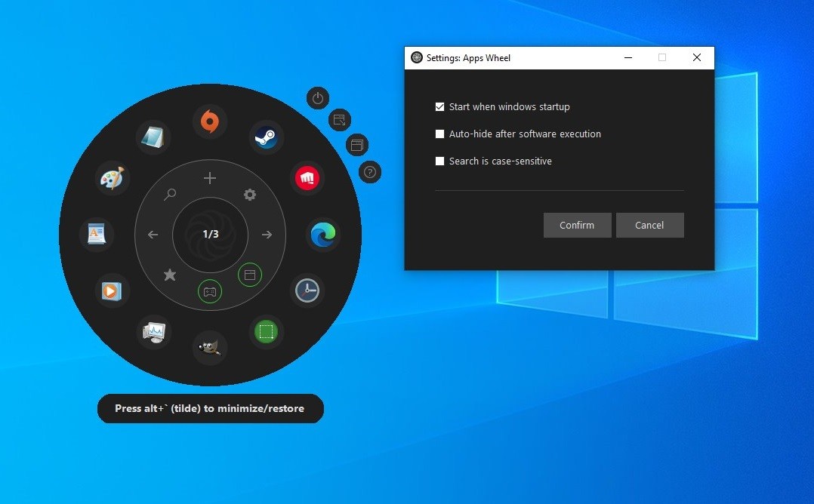This screenshot has width=814, height=504.
Task: Click the power button satellite icon
Action: pyautogui.click(x=317, y=98)
